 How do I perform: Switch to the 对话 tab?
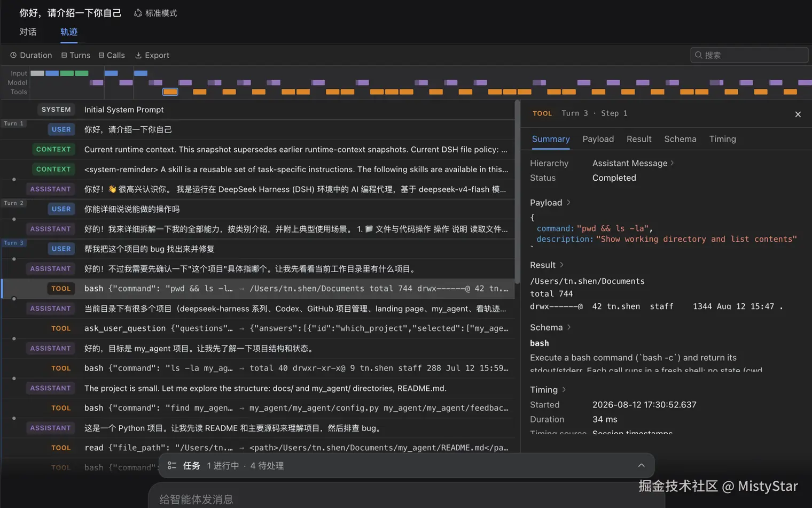pyautogui.click(x=28, y=32)
